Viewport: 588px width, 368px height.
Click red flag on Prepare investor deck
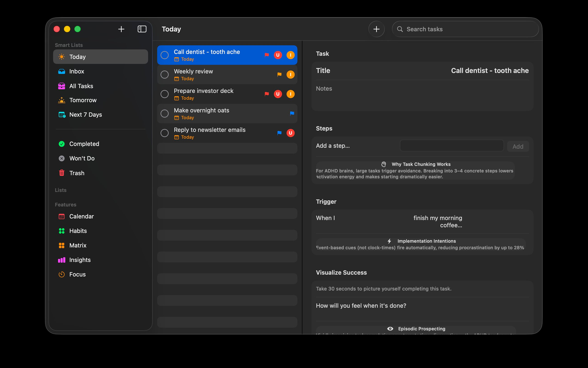[267, 94]
